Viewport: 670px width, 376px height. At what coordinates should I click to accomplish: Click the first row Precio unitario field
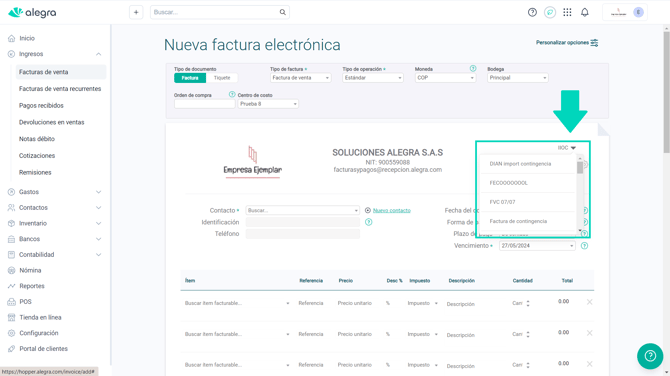[x=355, y=303]
